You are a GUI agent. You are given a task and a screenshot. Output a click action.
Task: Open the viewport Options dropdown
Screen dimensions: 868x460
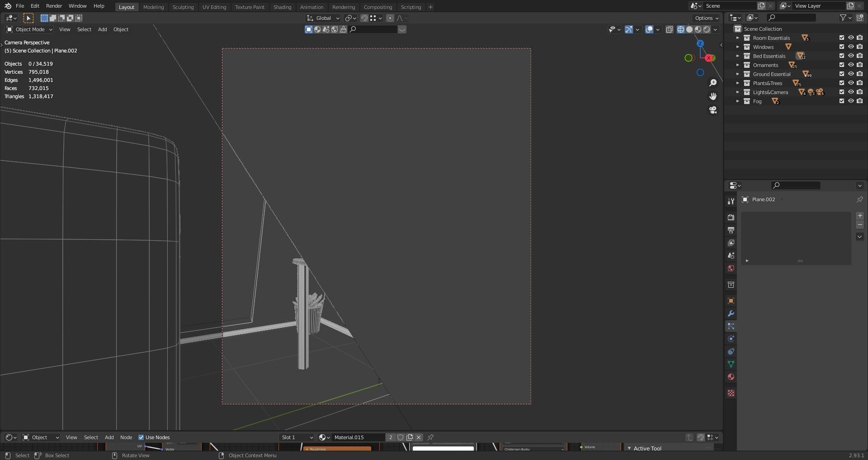click(707, 18)
